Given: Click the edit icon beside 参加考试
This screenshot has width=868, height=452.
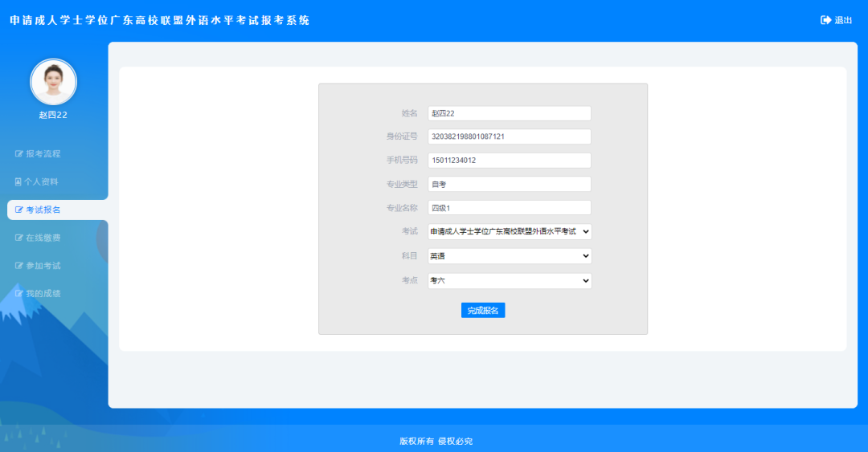Looking at the screenshot, I should (19, 266).
